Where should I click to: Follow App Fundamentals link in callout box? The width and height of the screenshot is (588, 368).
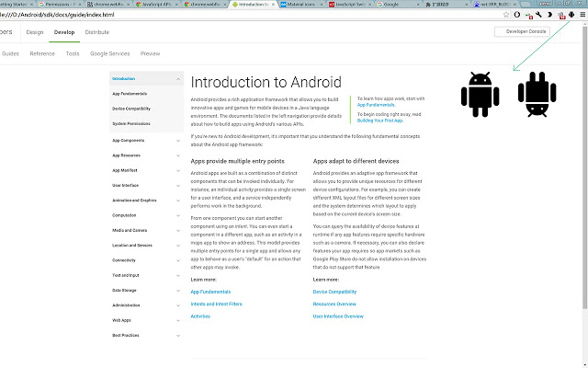pos(376,105)
